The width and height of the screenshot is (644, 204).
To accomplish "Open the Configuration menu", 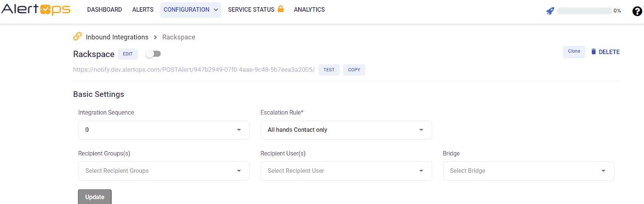I will click(x=190, y=10).
